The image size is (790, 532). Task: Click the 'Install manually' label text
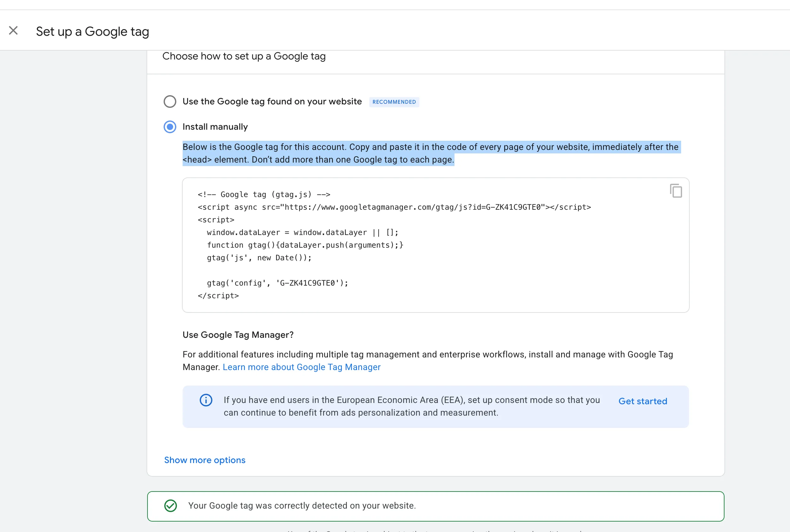pos(215,127)
